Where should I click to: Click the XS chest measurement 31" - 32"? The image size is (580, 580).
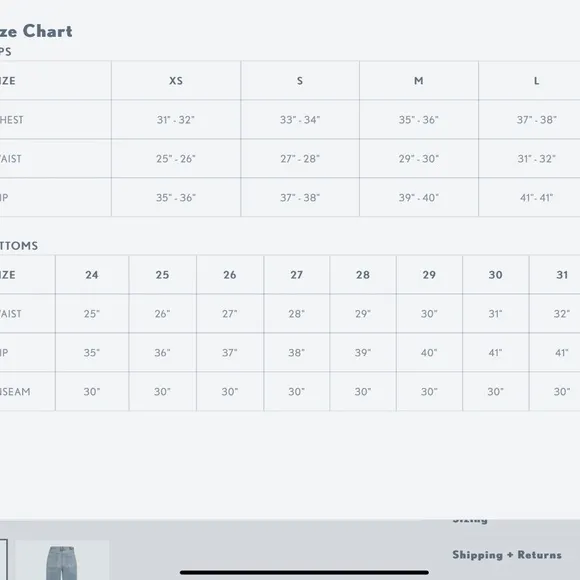point(176,120)
